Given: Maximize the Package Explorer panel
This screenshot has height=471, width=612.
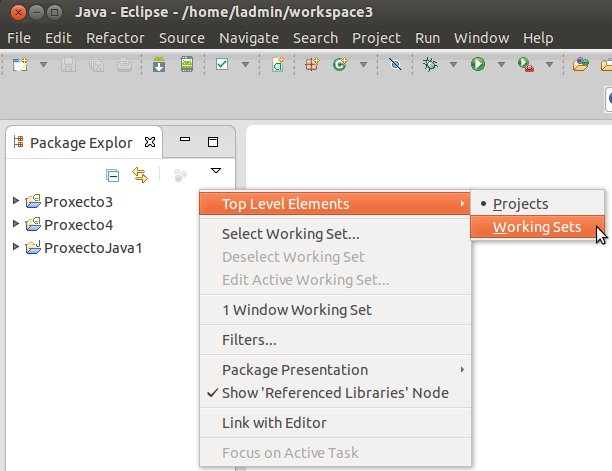Looking at the screenshot, I should click(213, 142).
